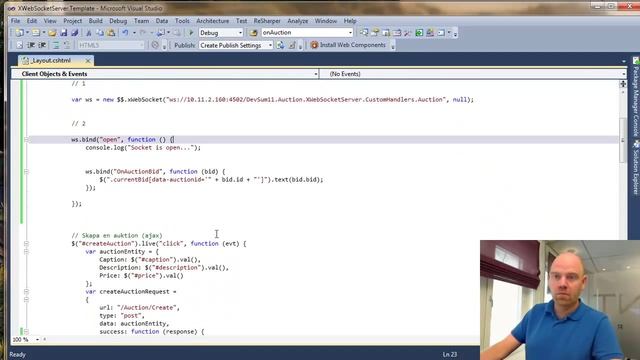This screenshot has height=360, width=640.
Task: Open the Package Manager Console side panel
Action: point(636,97)
